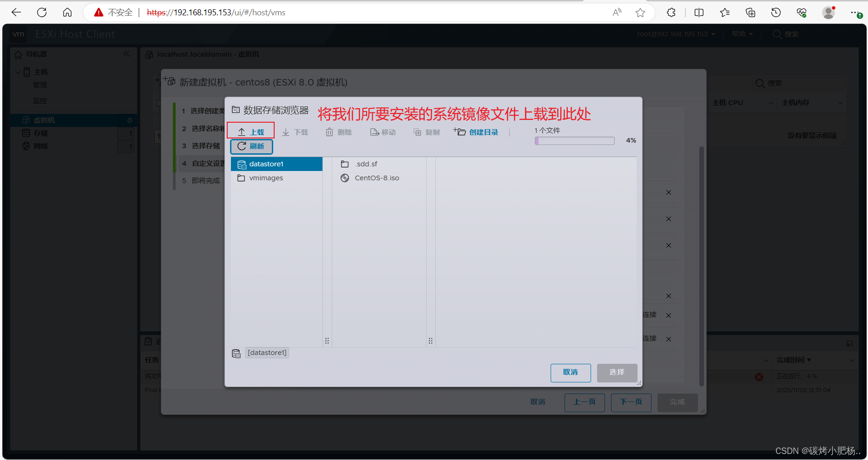Open the .sdd.sf folder
Viewport: 868px width, 460px height.
pos(366,164)
